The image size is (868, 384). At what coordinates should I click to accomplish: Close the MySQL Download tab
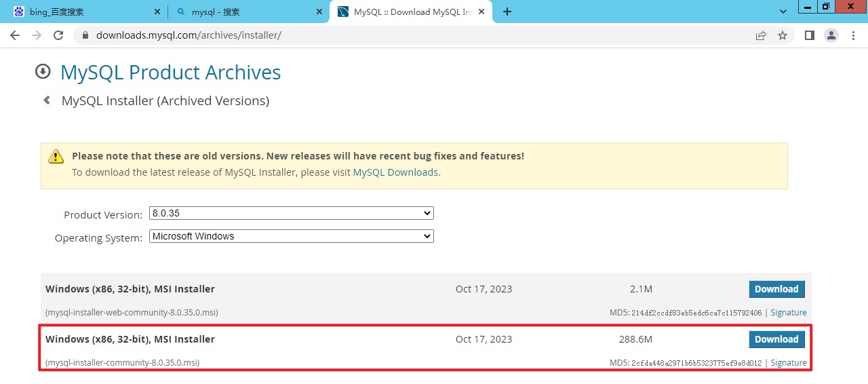point(483,12)
